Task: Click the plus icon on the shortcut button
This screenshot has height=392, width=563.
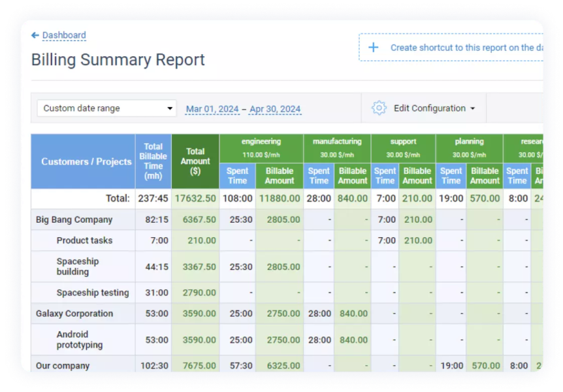Action: 373,47
